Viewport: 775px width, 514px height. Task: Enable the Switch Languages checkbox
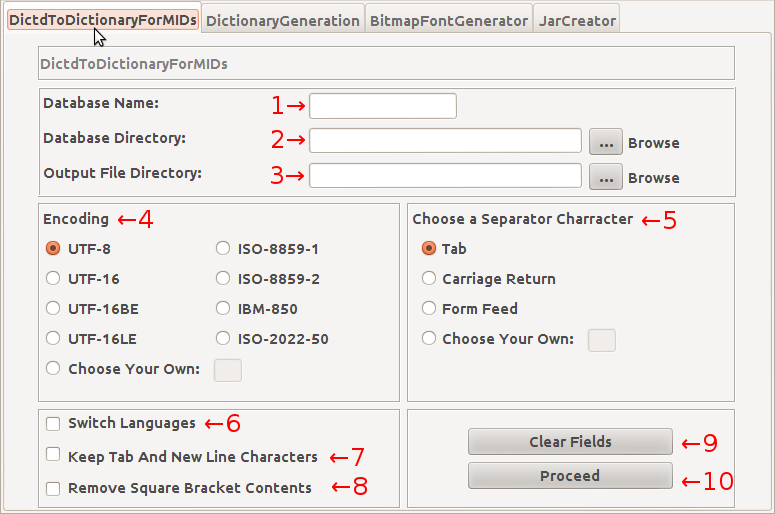coord(53,423)
